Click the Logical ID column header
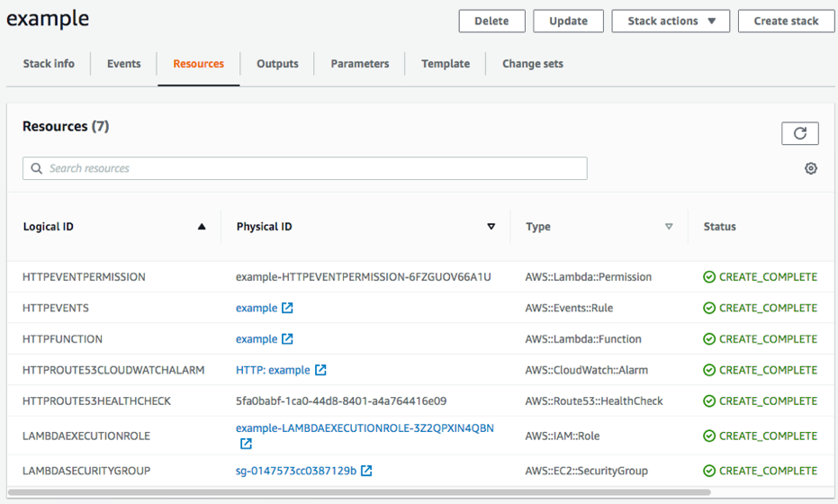Viewport: 838px width, 504px height. point(48,227)
